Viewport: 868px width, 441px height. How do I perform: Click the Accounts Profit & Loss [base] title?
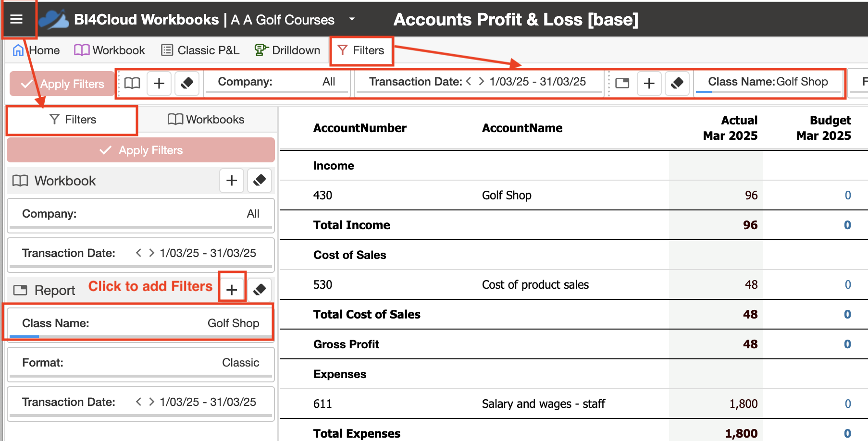[516, 20]
